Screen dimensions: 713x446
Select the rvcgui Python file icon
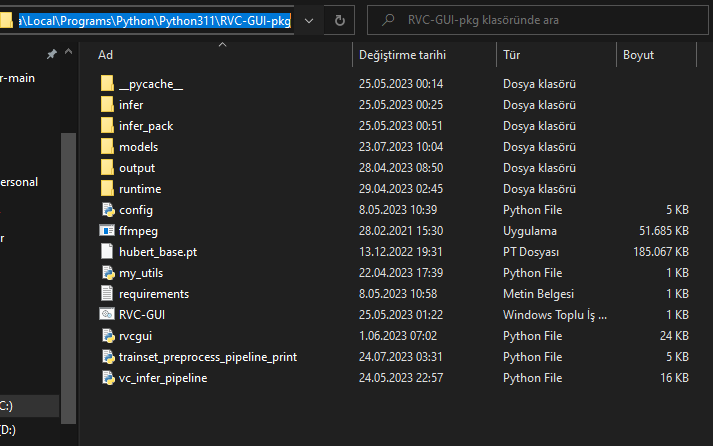(108, 336)
